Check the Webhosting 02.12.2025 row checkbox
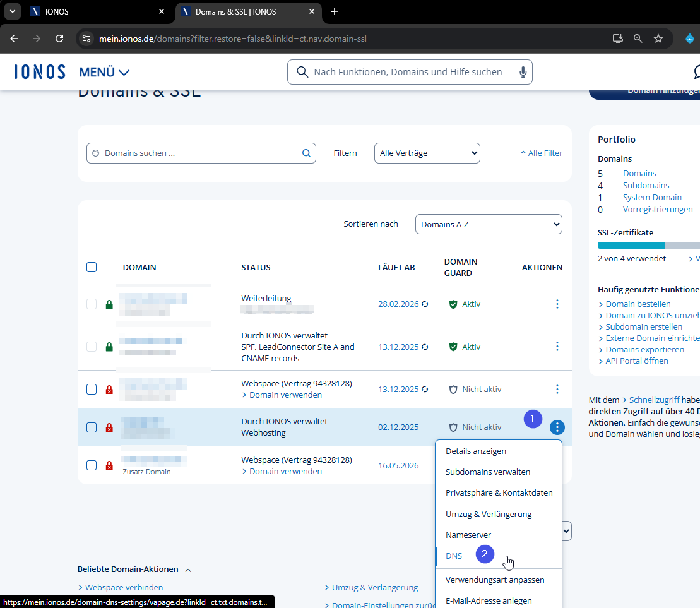Screen dimensions: 700x608 click(x=92, y=427)
